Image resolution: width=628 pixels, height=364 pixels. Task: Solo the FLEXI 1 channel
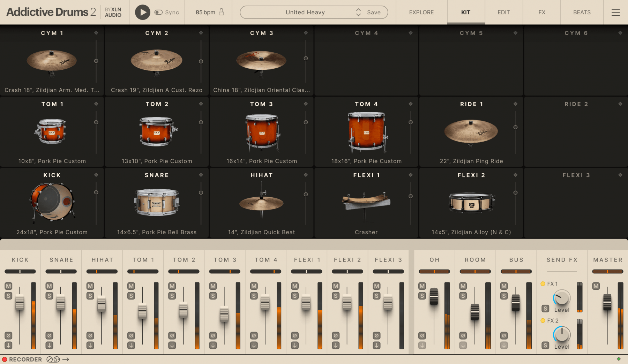pyautogui.click(x=295, y=296)
